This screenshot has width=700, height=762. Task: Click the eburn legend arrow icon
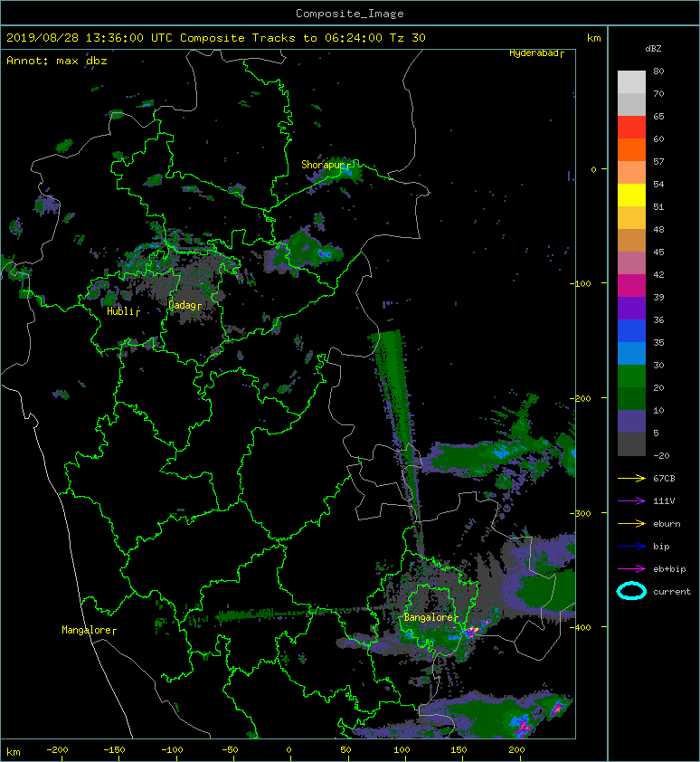click(x=631, y=523)
